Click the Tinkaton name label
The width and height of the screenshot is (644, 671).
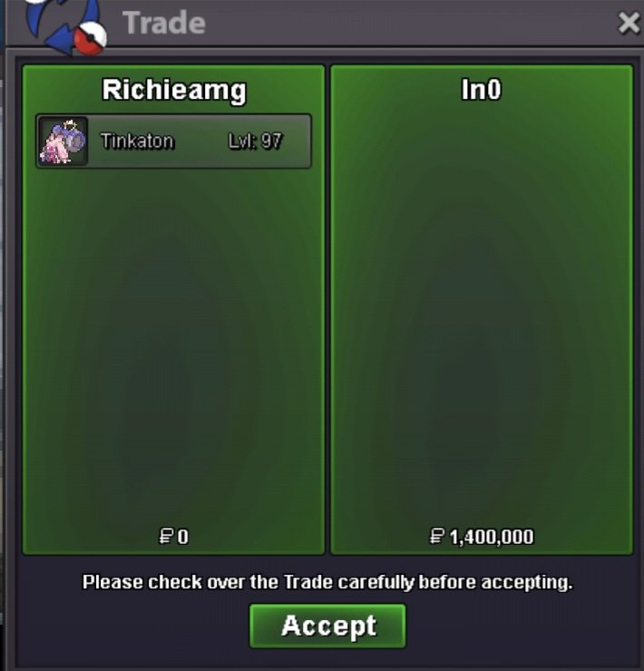(138, 141)
